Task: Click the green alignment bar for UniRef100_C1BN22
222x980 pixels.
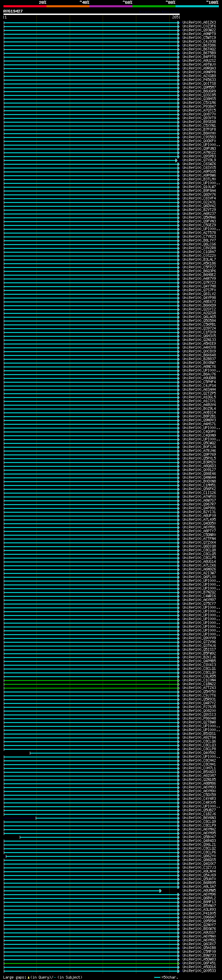Action: coord(92,684)
